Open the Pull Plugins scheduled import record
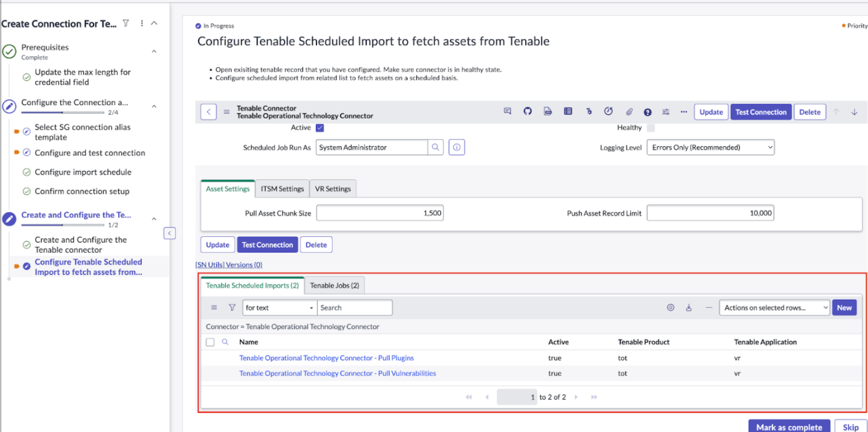Image resolution: width=868 pixels, height=432 pixels. (326, 358)
